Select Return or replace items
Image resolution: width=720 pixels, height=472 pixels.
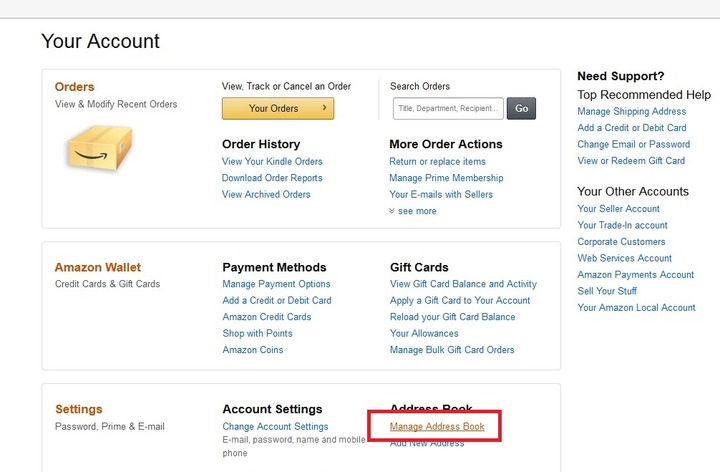pyautogui.click(x=437, y=162)
